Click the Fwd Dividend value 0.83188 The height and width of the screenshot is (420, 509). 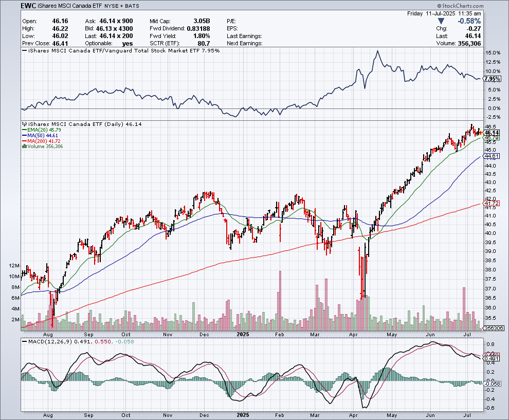[x=198, y=29]
